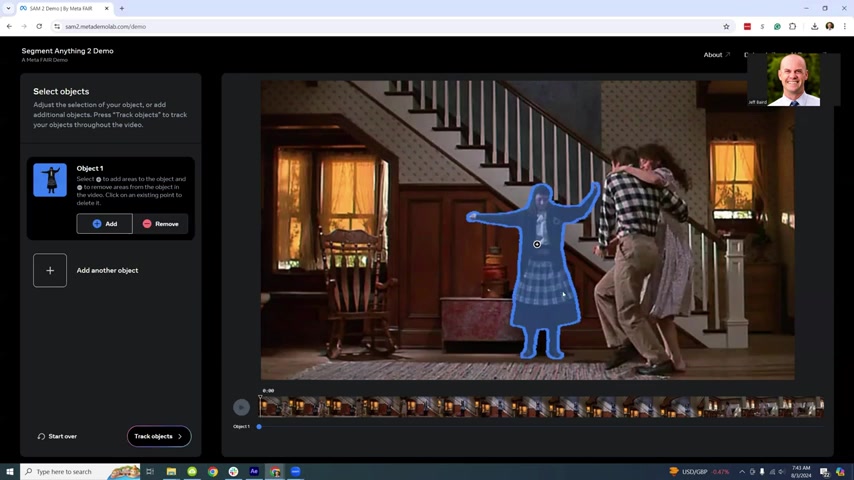Viewport: 854px width, 480px height.
Task: Click the blue Object 1 marker on the timeline
Action: tap(259, 427)
